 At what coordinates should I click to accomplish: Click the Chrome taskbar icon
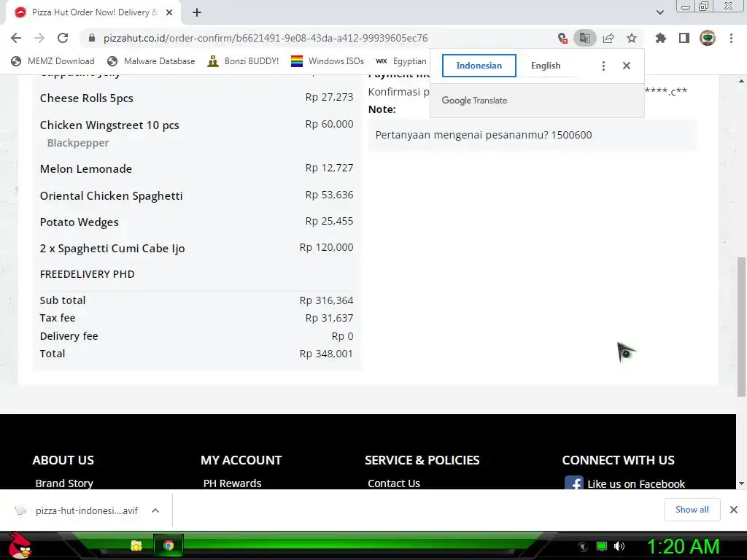(169, 545)
